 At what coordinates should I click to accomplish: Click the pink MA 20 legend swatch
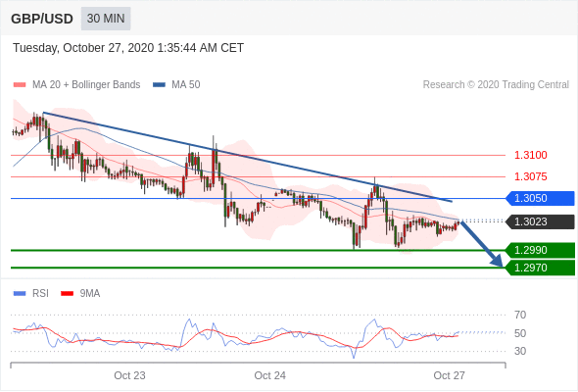(20, 85)
